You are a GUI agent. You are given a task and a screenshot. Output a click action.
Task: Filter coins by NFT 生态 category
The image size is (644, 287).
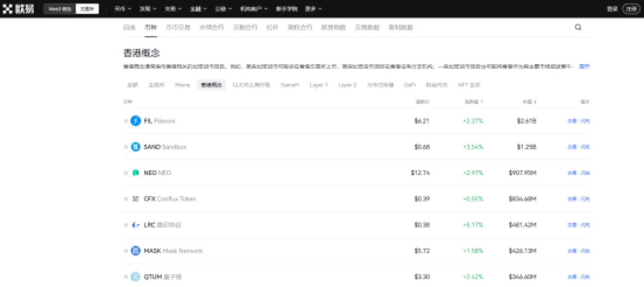(x=469, y=85)
